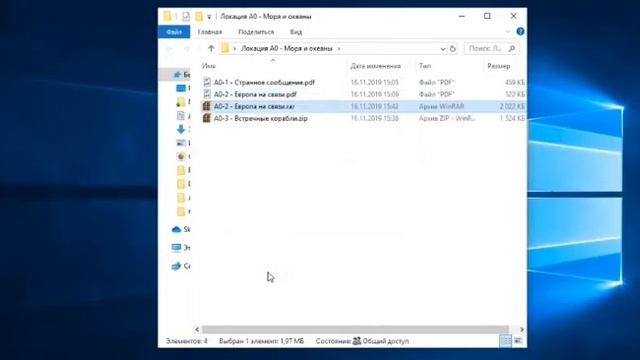Click the PDF icon of А0-2 Европа на связи.pdf

tap(207, 94)
